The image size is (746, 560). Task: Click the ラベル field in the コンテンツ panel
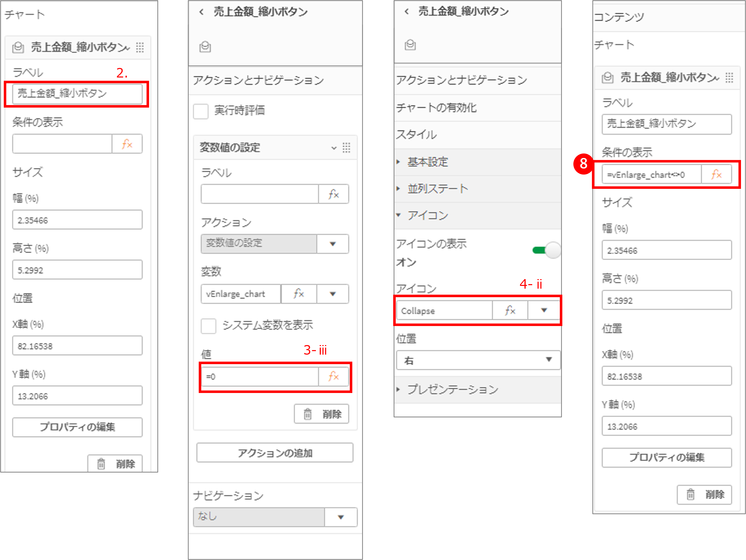(667, 124)
